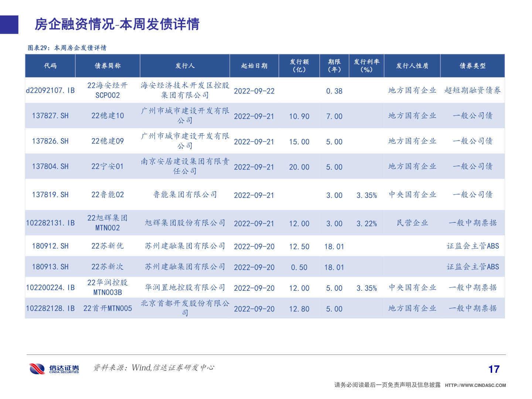The height and width of the screenshot is (399, 532).
Task: Expand the 期限（年）column header
Action: click(x=334, y=66)
